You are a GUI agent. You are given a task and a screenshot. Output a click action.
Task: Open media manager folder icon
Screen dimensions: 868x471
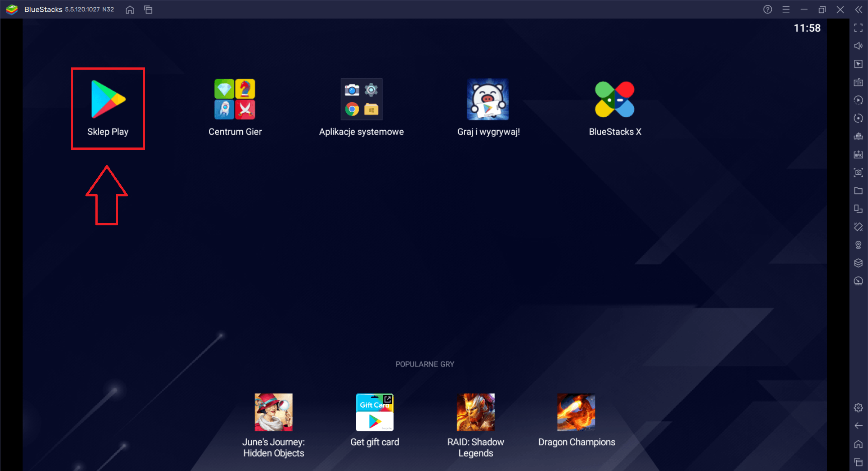click(859, 190)
